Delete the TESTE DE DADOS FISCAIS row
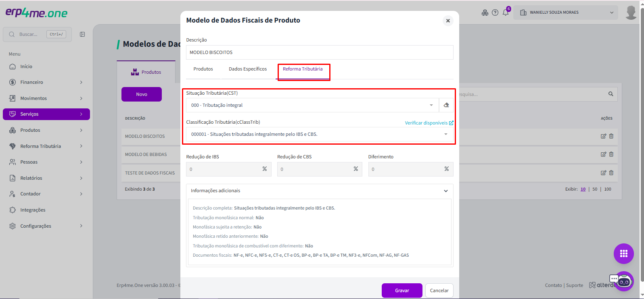 tap(611, 173)
